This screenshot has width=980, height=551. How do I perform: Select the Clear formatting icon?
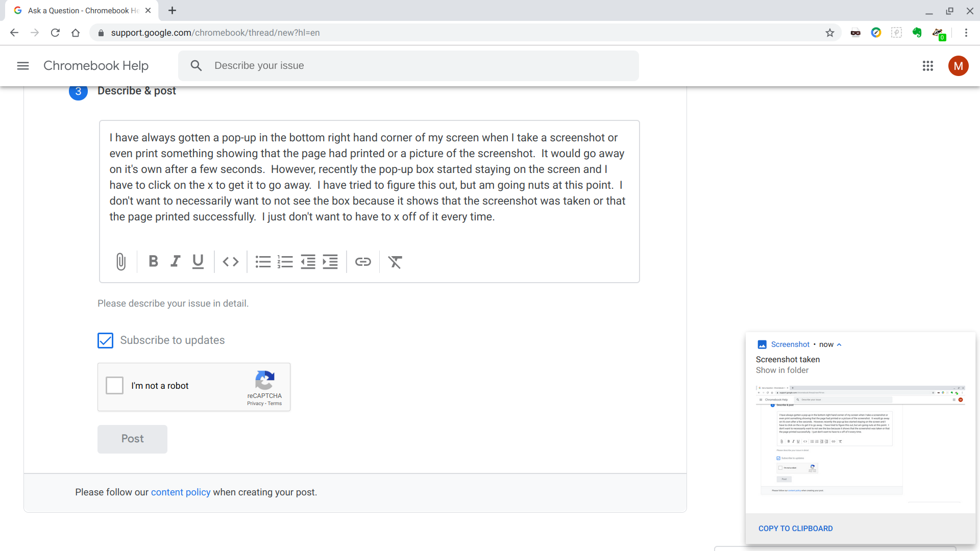click(395, 262)
